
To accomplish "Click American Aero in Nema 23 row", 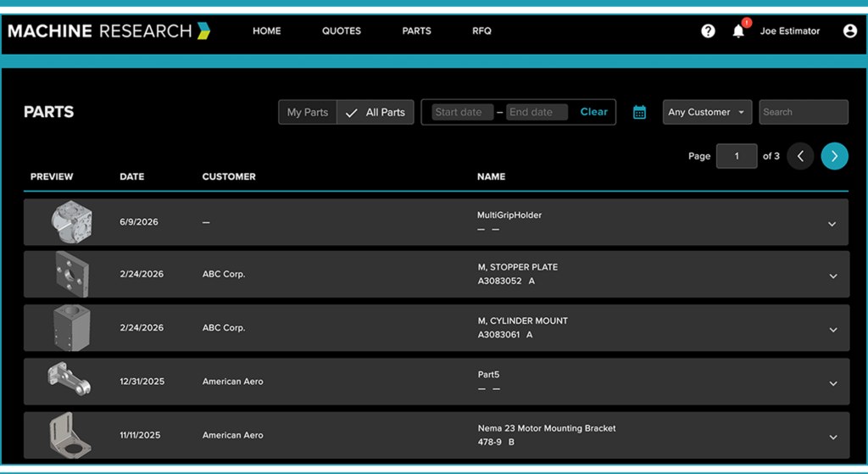I will [x=232, y=435].
